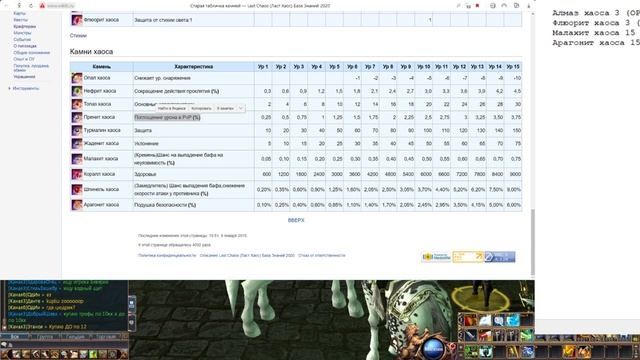Click the Характеристика column header

pyautogui.click(x=193, y=67)
